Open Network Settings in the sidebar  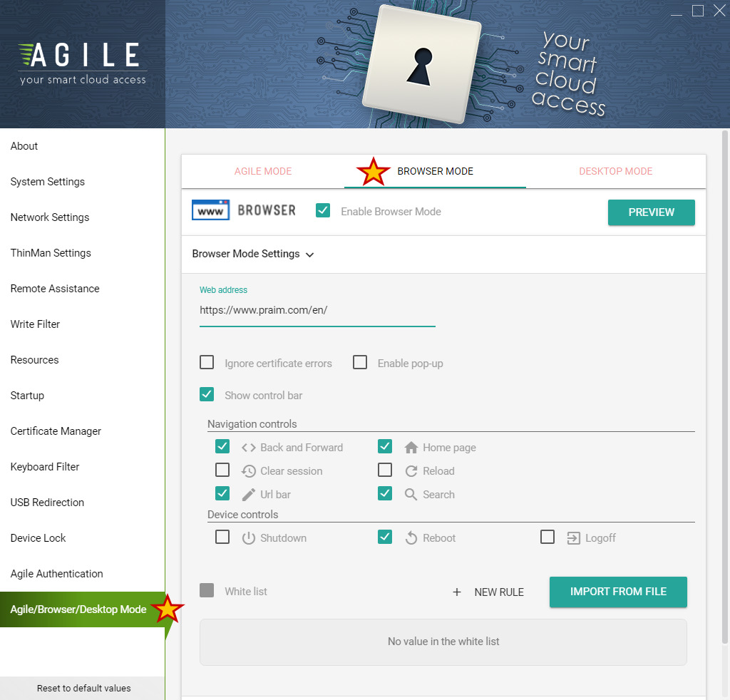50,217
